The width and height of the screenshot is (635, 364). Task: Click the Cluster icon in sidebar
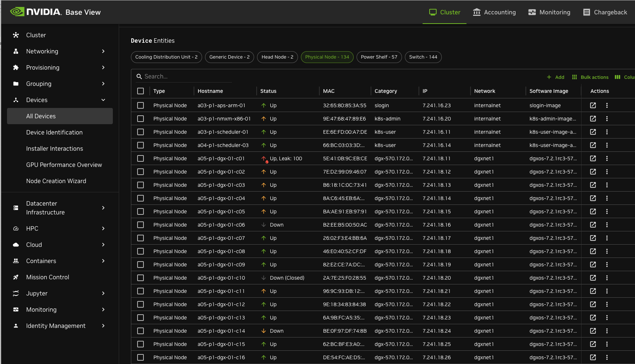16,35
